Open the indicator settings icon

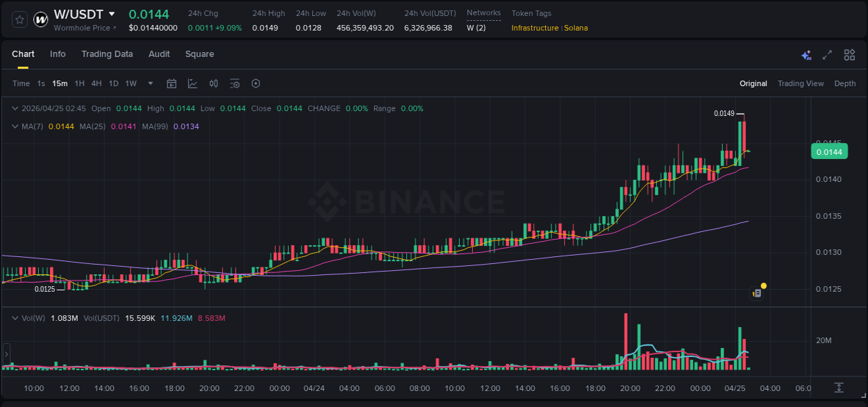(235, 83)
